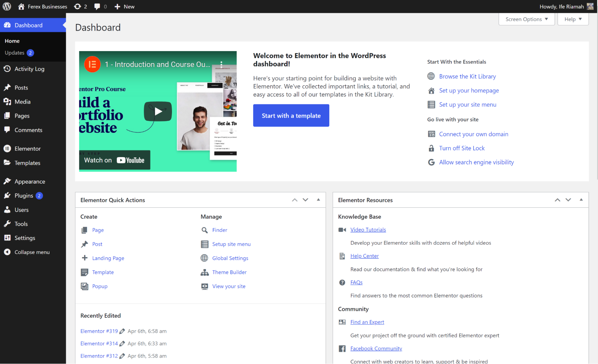
Task: Select Home submenu item
Action: [12, 41]
